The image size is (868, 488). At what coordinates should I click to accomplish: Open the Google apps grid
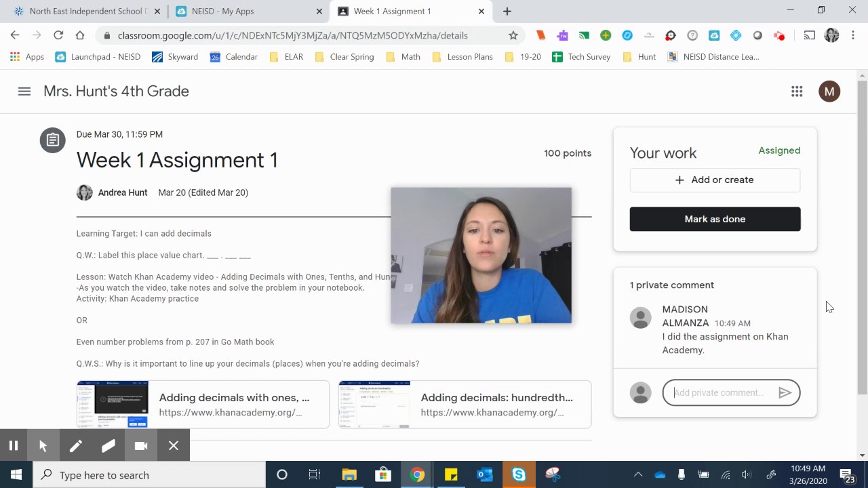(x=797, y=91)
